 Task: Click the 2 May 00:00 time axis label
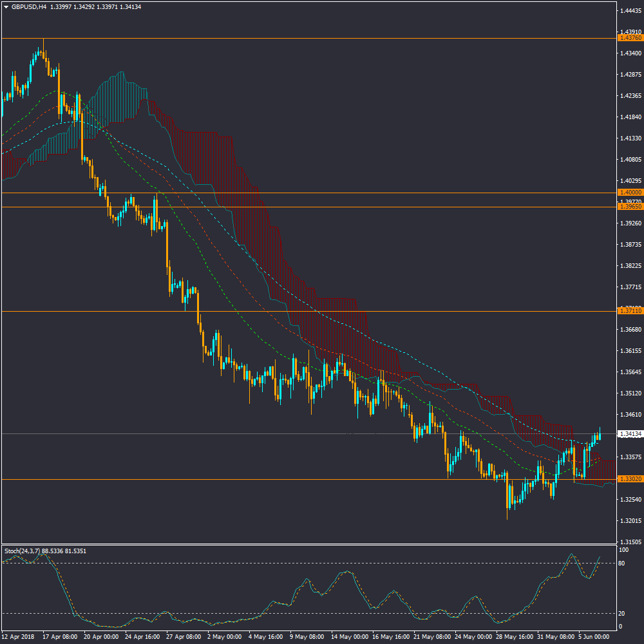tap(224, 636)
